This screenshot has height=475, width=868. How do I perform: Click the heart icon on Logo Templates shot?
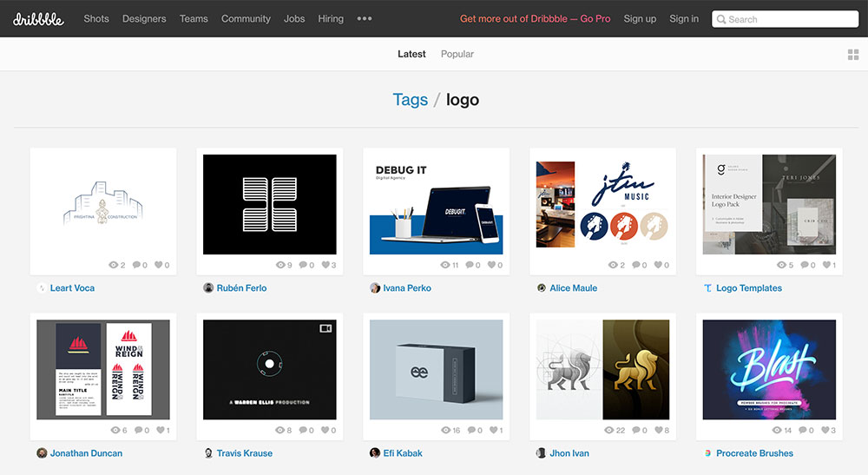coord(826,265)
